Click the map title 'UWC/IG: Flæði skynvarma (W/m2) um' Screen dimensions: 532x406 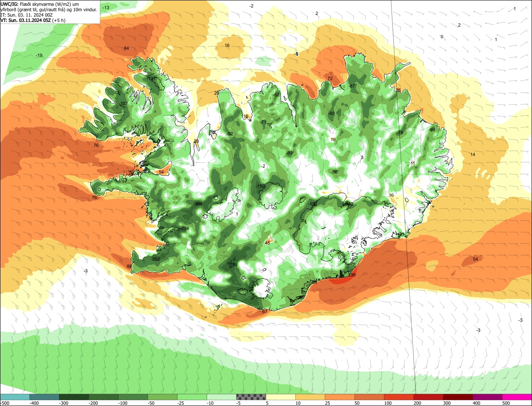click(40, 4)
